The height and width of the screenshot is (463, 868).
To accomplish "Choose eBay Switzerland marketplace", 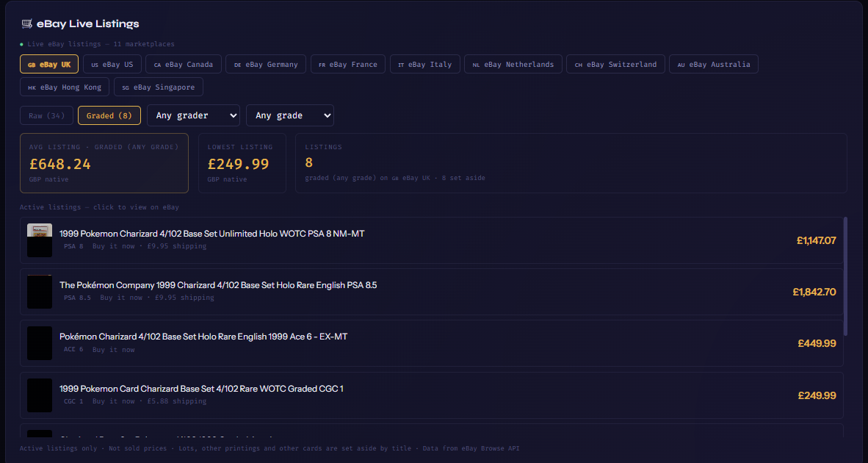I will click(615, 64).
